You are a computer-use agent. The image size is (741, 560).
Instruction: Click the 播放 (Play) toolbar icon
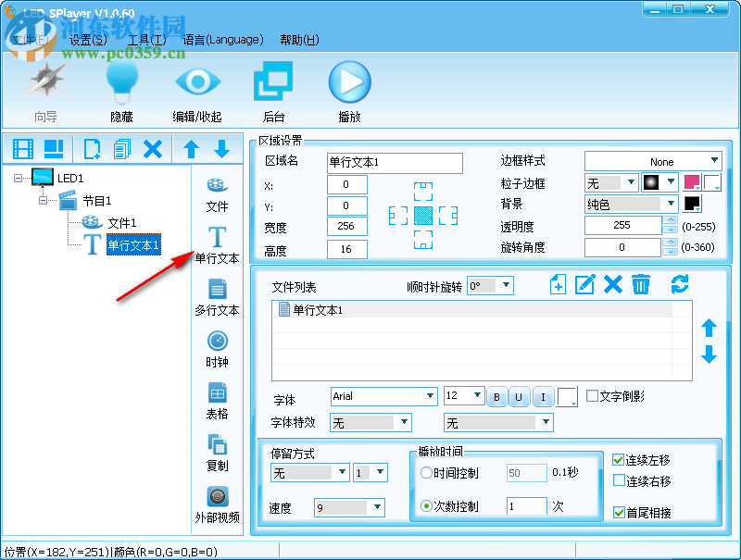(349, 82)
